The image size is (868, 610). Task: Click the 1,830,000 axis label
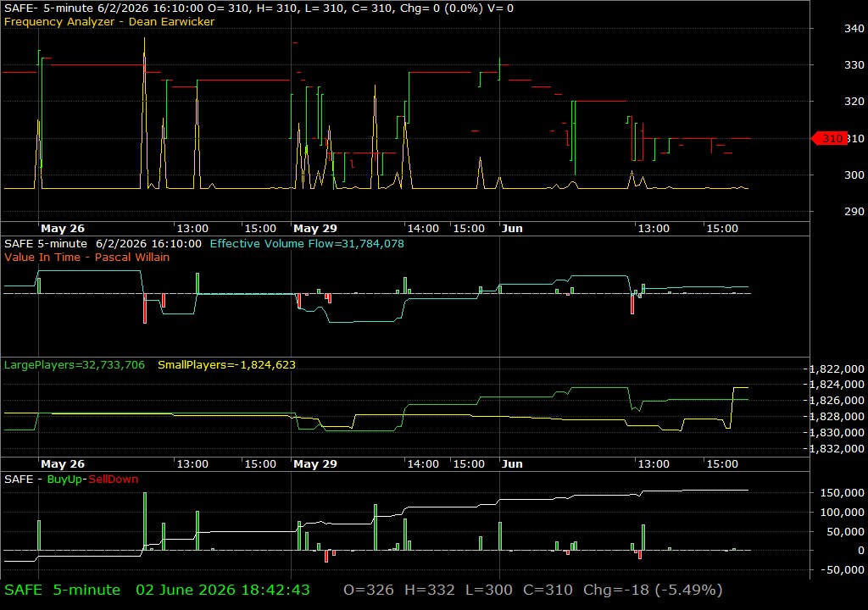click(837, 432)
